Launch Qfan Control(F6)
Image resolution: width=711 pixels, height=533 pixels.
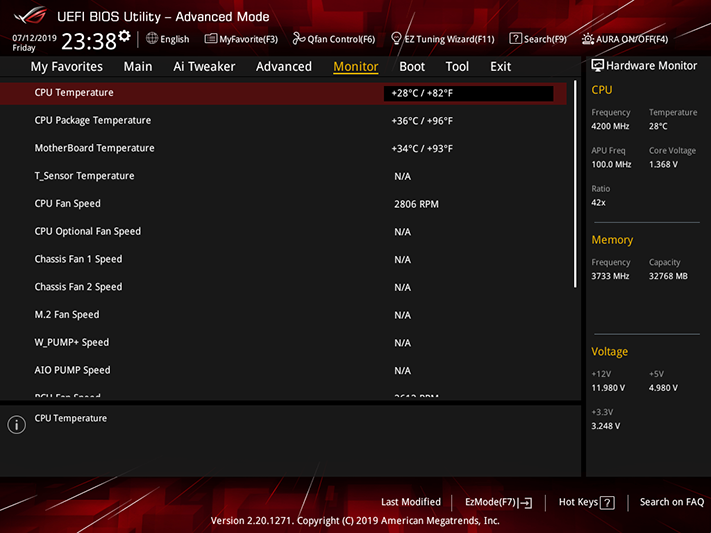pyautogui.click(x=334, y=39)
